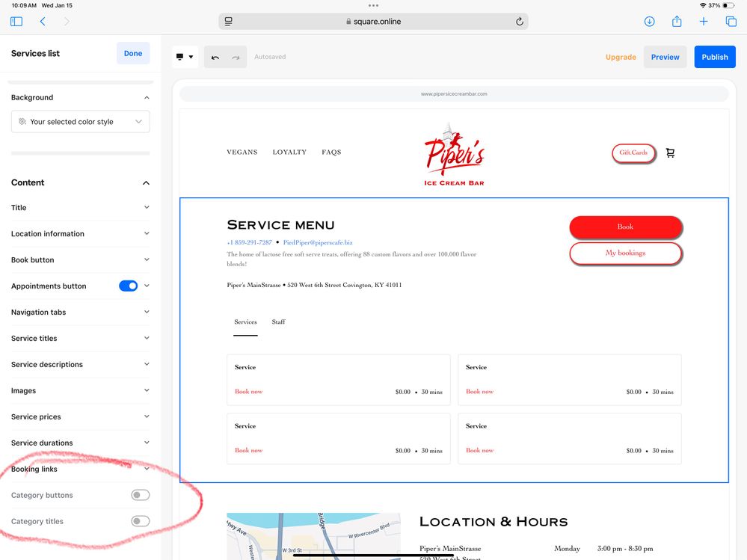Toggle Safari sidebar icon
Image resolution: width=747 pixels, height=560 pixels.
pyautogui.click(x=16, y=22)
